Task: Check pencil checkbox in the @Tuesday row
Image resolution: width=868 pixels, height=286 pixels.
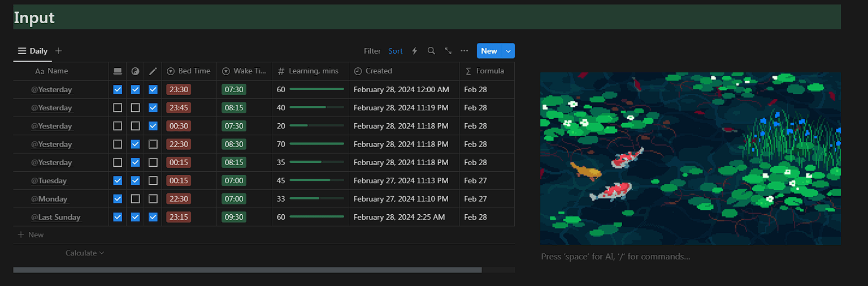Action: coord(153,180)
